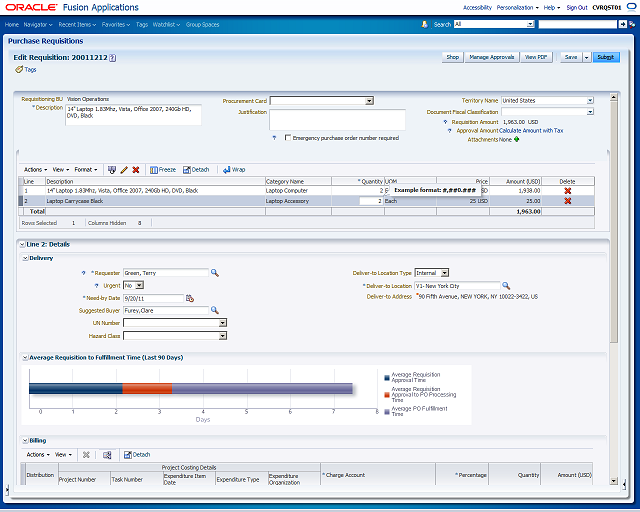Click the Oracle chat bubble icon top right
Screen dimensions: 640x512
pos(631,7)
